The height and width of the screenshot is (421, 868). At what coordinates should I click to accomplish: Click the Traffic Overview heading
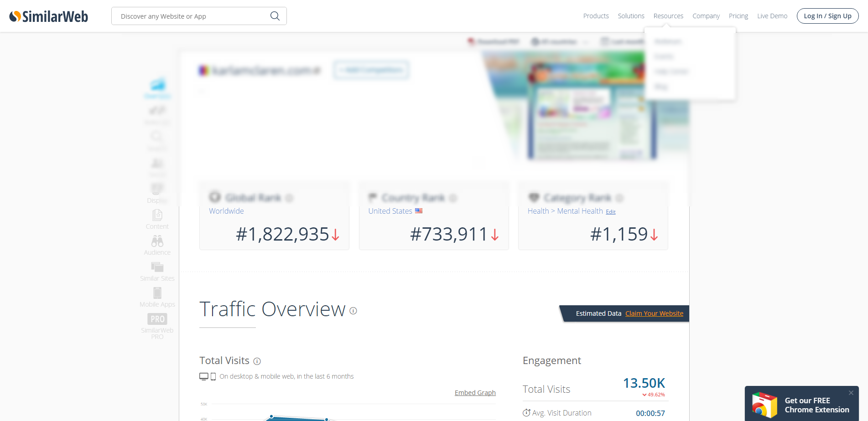pyautogui.click(x=272, y=309)
